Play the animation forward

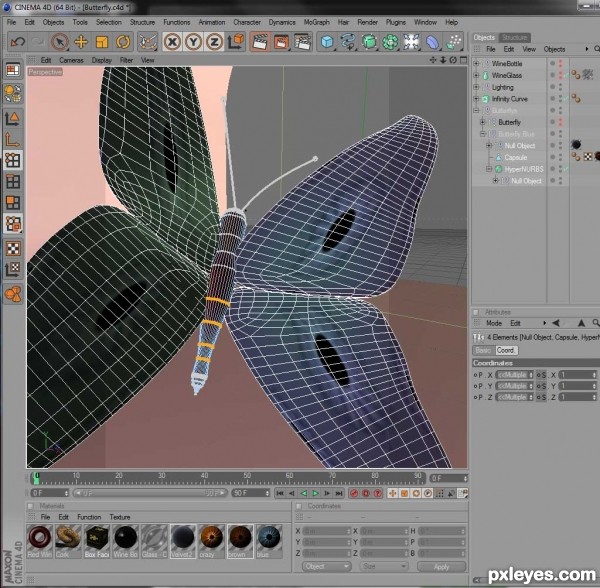315,493
